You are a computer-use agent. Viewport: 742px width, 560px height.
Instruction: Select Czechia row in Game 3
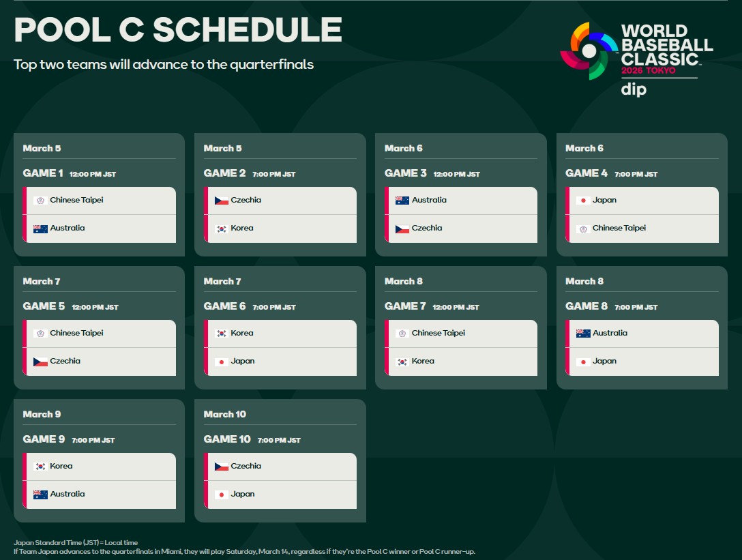point(461,229)
